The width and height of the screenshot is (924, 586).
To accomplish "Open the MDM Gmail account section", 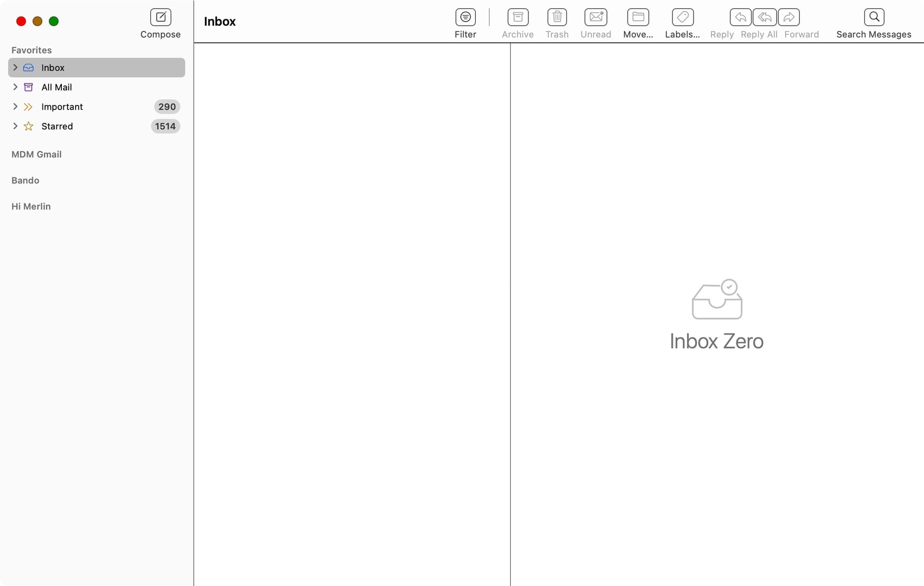I will [x=36, y=154].
